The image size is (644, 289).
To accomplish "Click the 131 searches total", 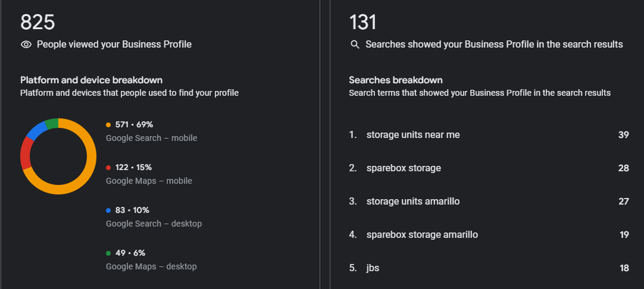I will click(363, 23).
